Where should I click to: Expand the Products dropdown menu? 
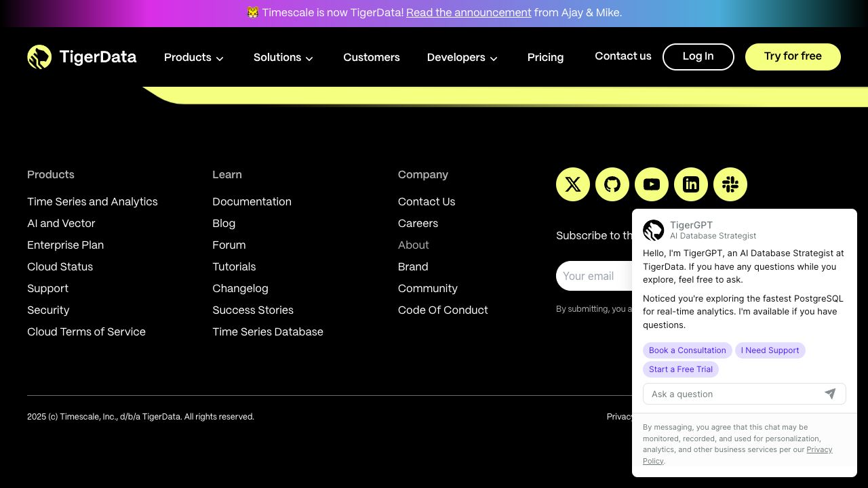point(194,58)
